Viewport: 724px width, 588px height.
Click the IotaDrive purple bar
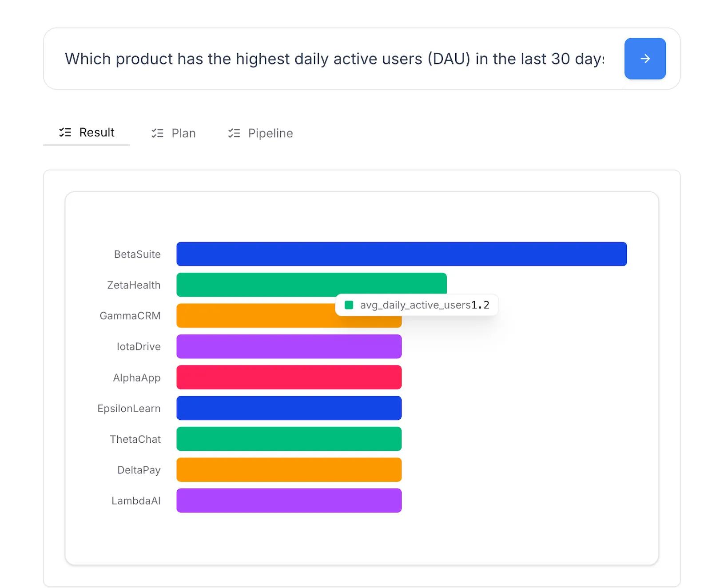click(289, 346)
